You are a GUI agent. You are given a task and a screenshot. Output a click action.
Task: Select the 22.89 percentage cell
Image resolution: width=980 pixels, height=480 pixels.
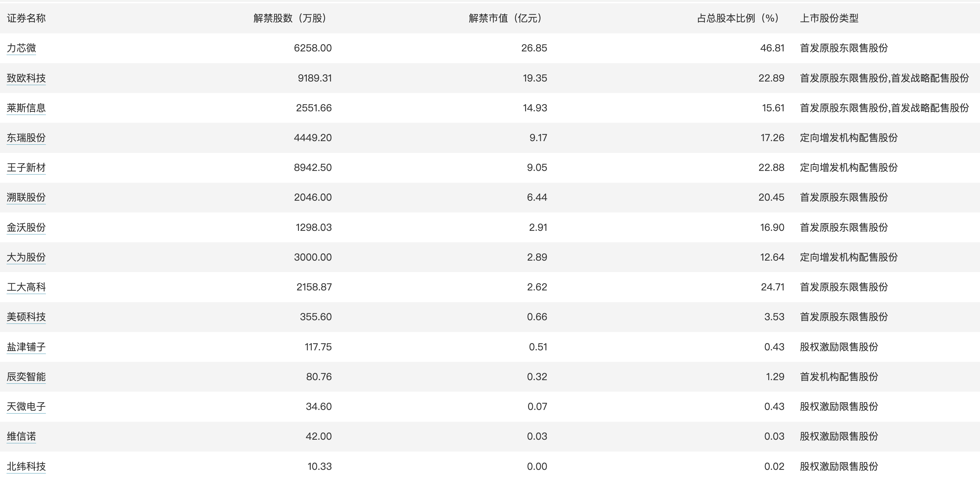(x=771, y=78)
